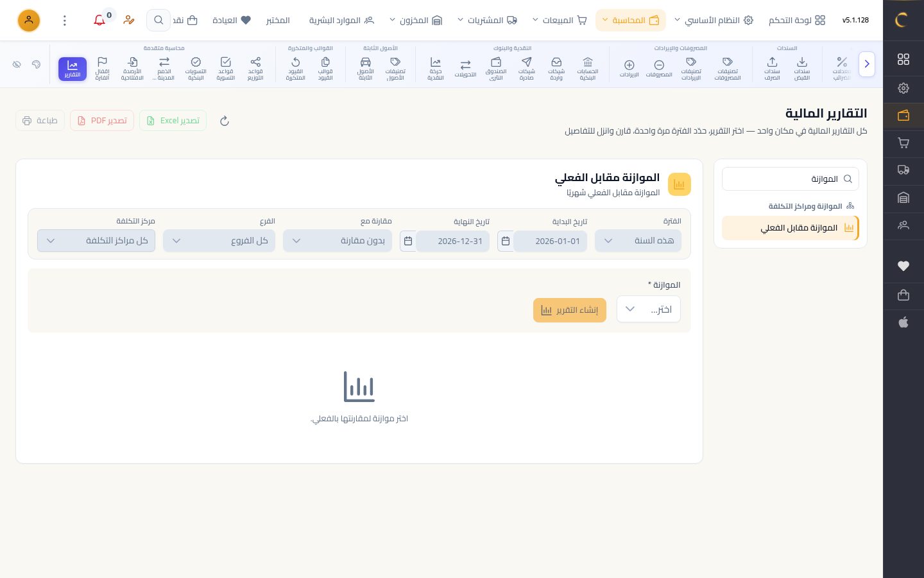Open تصنيفات المصروفات expense categories
Image resolution: width=924 pixels, height=578 pixels.
click(x=728, y=69)
